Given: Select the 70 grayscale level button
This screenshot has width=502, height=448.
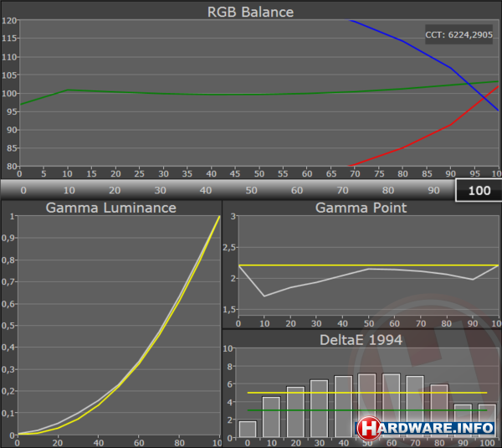Looking at the screenshot, I should (342, 190).
